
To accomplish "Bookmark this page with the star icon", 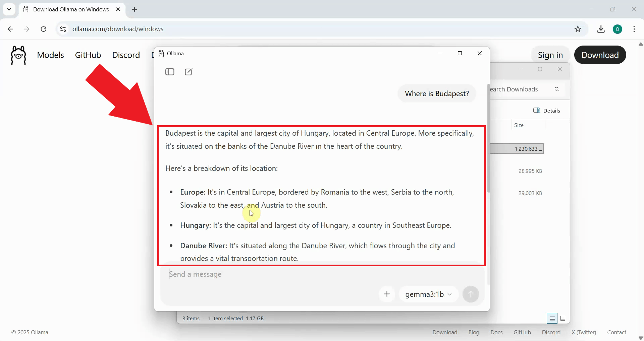I will (x=578, y=29).
